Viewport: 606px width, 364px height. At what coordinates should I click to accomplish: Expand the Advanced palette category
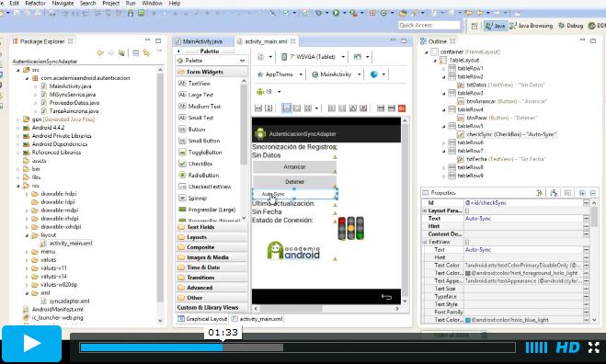click(212, 288)
